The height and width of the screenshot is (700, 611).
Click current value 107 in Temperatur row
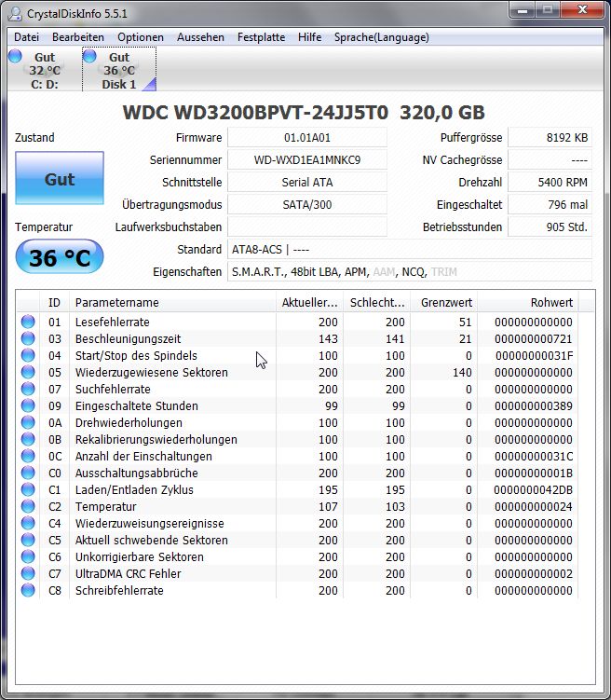click(x=328, y=506)
